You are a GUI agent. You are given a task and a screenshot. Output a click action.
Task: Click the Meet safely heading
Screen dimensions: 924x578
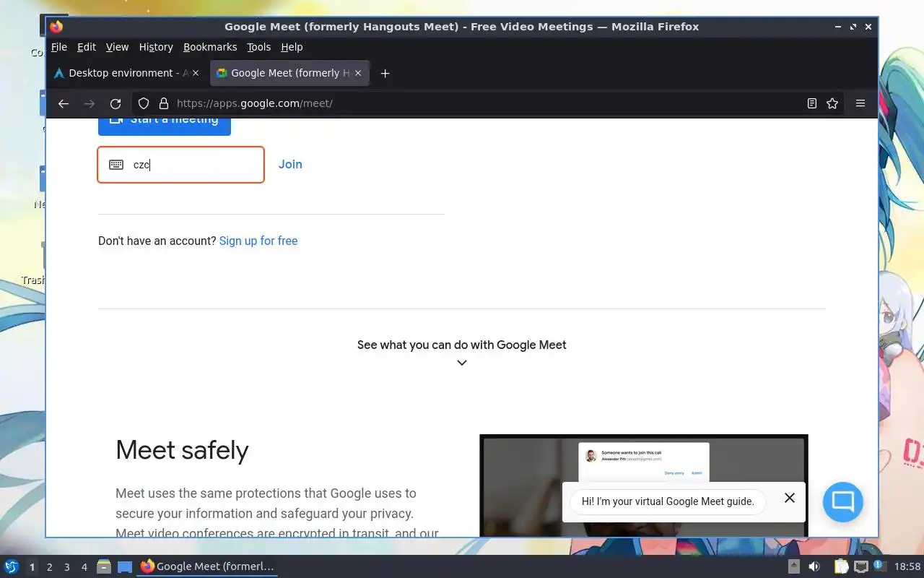pyautogui.click(x=182, y=450)
